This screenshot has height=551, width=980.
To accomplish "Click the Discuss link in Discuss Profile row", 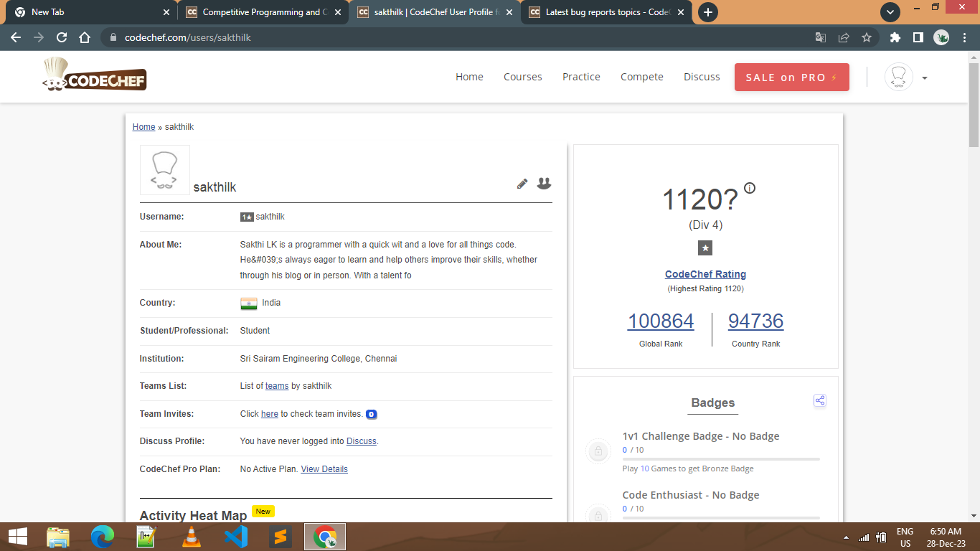I will click(x=362, y=441).
